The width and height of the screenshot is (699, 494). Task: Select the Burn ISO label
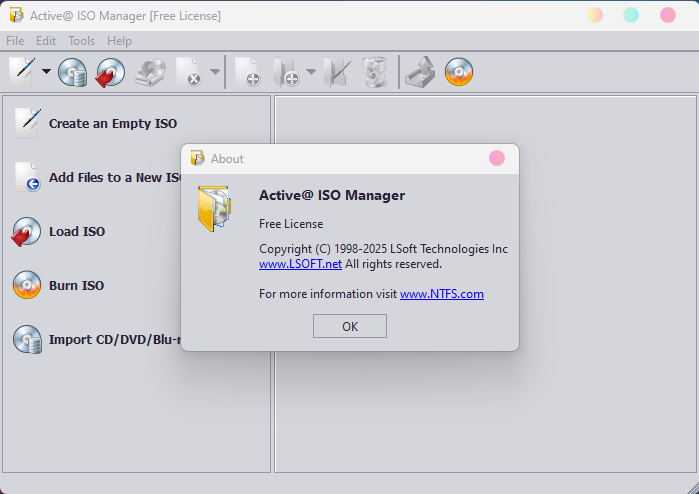76,285
